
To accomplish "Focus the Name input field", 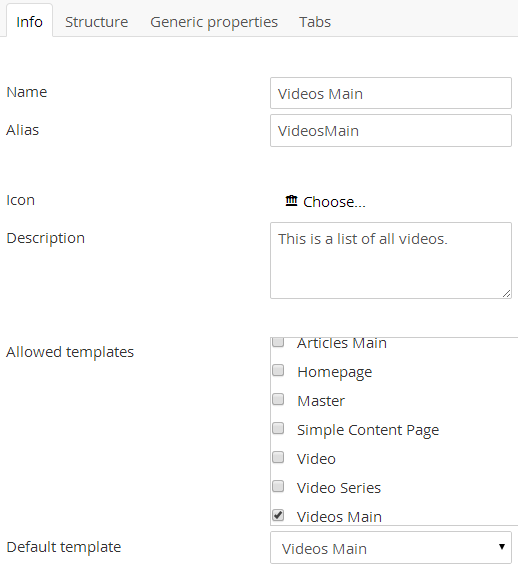I will pos(391,93).
